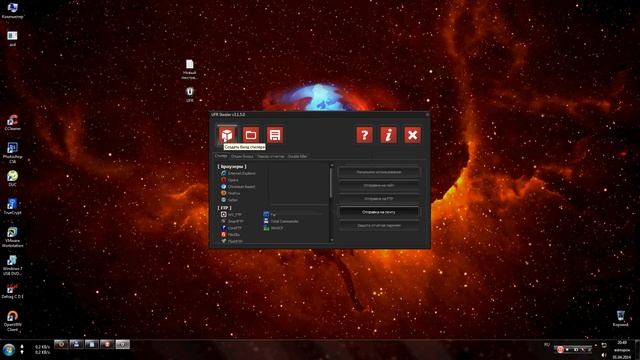640x360 pixels.
Task: Click the Отправка на FTP button
Action: tap(379, 199)
